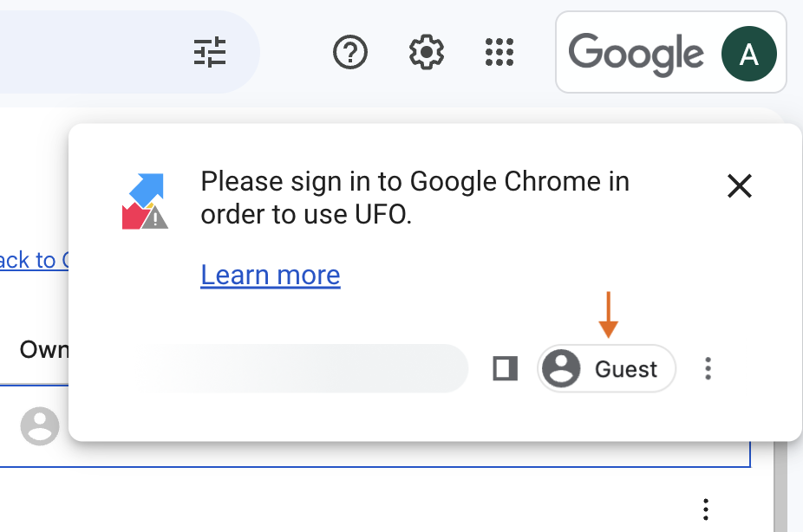Click the gray person avatar on left
This screenshot has width=803, height=532.
(x=39, y=426)
